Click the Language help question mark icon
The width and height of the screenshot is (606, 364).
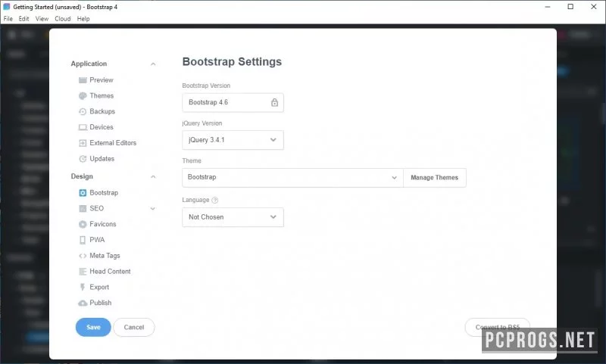tap(215, 200)
